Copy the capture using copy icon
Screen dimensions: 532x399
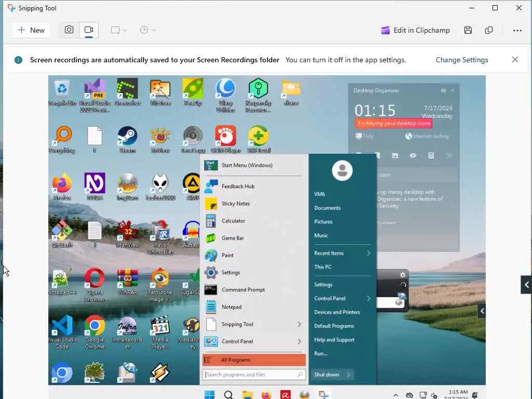[489, 30]
